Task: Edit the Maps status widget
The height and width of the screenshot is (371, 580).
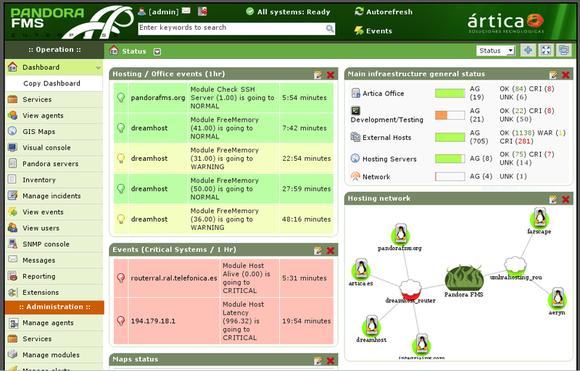Action: pos(318,361)
